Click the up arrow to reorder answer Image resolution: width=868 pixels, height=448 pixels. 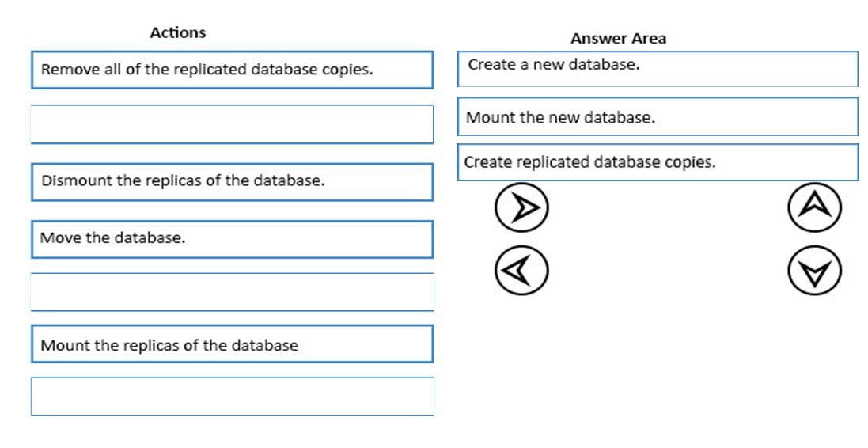[814, 207]
